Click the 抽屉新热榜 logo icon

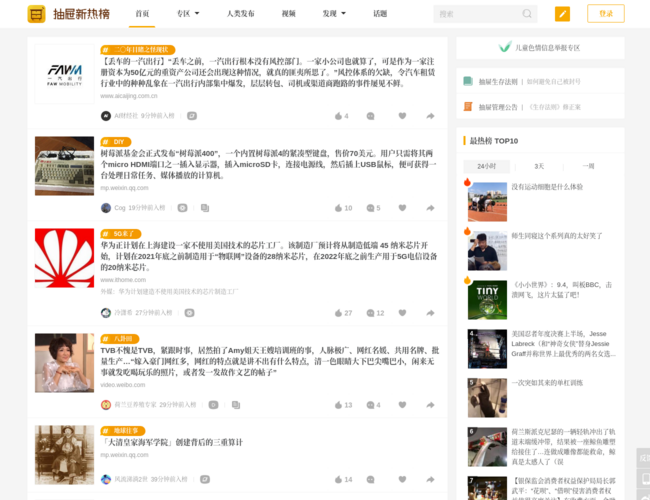point(36,14)
